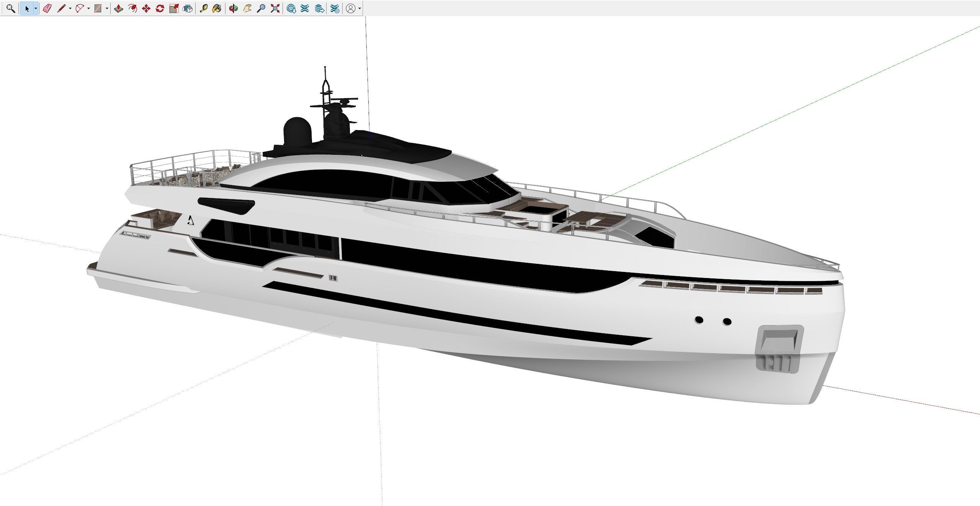Select the Move tool with four arrows
The height and width of the screenshot is (506, 980).
coord(146,8)
